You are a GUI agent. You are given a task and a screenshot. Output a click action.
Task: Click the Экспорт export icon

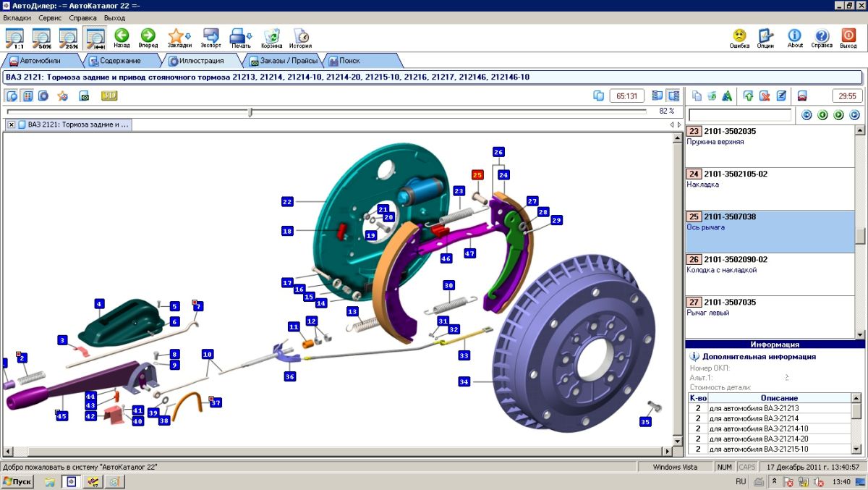[x=211, y=36]
